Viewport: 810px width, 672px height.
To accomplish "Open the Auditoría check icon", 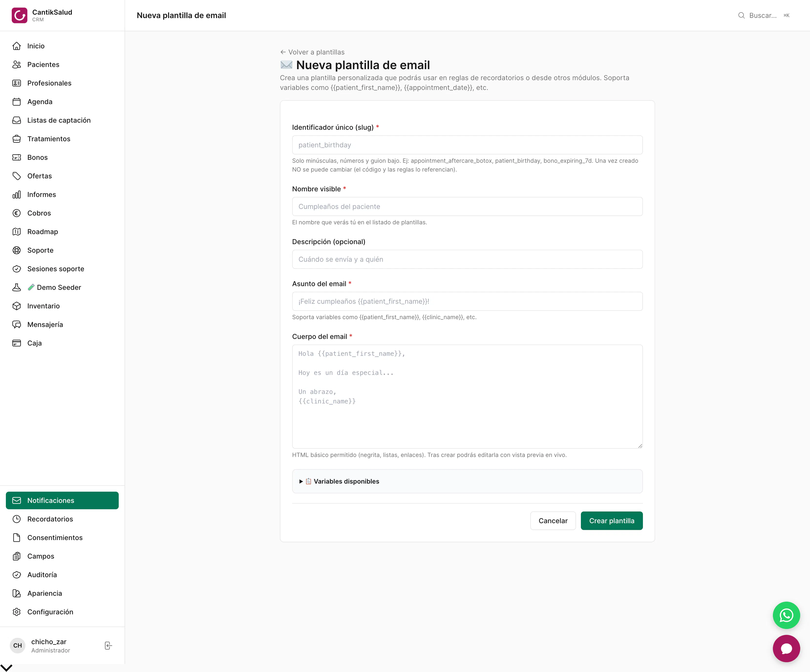I will point(17,575).
